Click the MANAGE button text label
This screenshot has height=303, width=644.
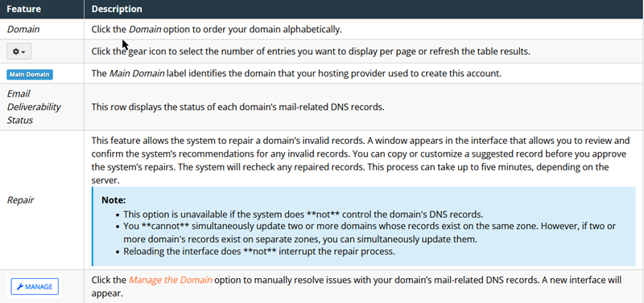pyautogui.click(x=39, y=287)
